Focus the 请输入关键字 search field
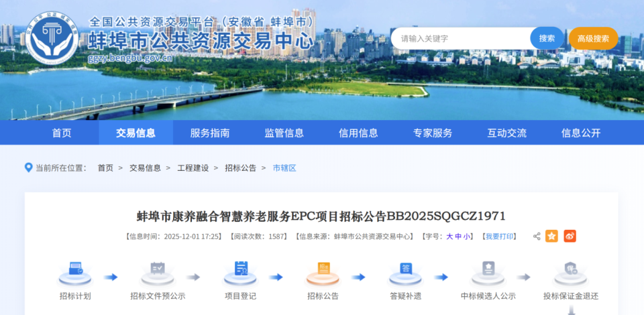Screen dimensions: 644x315 tap(461, 39)
